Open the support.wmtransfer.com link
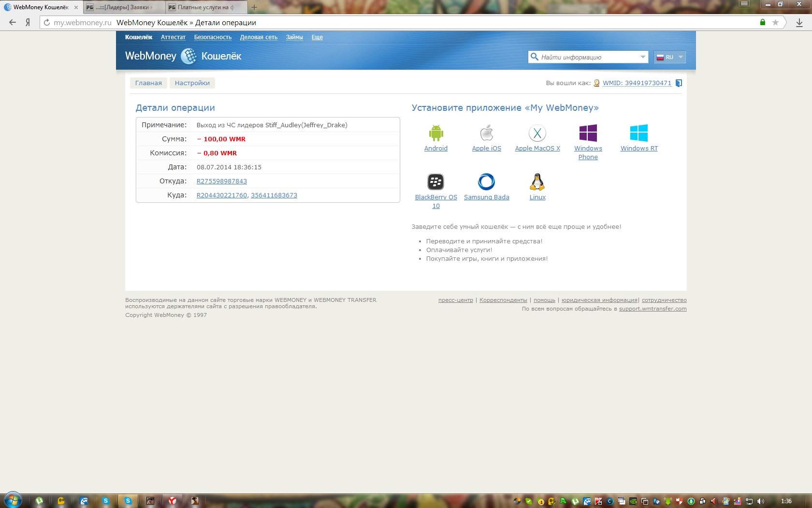The width and height of the screenshot is (812, 508). 653,309
